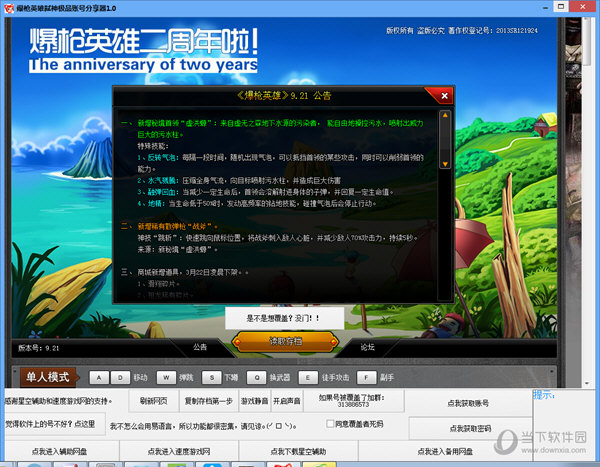The width and height of the screenshot is (600, 467).
Task: Click 复制存档第一步 button
Action: (207, 401)
